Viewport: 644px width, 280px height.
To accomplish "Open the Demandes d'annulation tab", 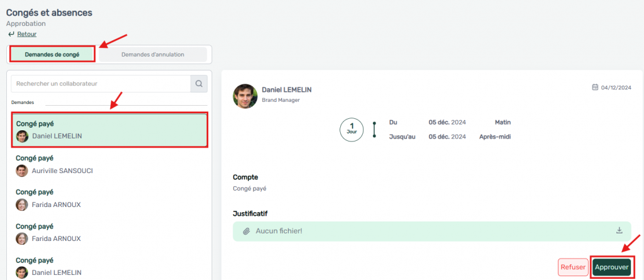I will click(x=153, y=54).
